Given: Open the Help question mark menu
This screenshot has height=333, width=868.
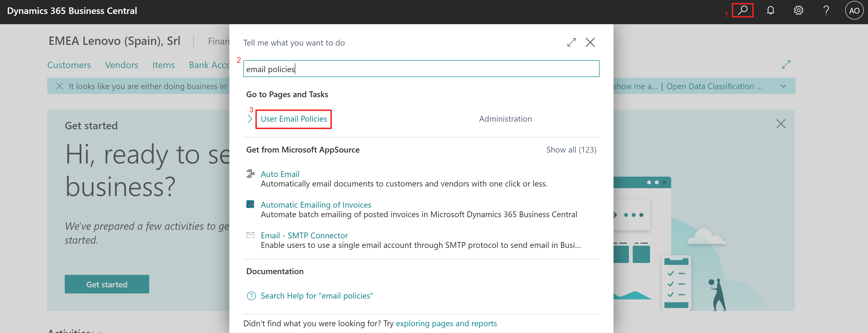Looking at the screenshot, I should pos(826,10).
